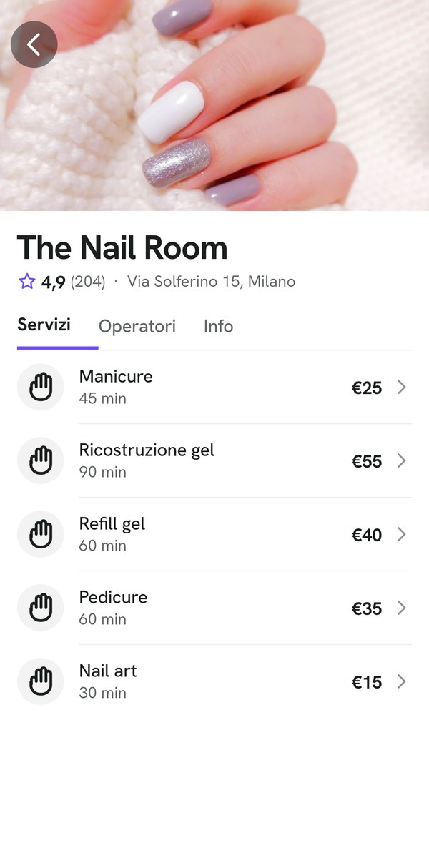
Task: Expand the Pedicure row chevron
Action: (x=402, y=608)
